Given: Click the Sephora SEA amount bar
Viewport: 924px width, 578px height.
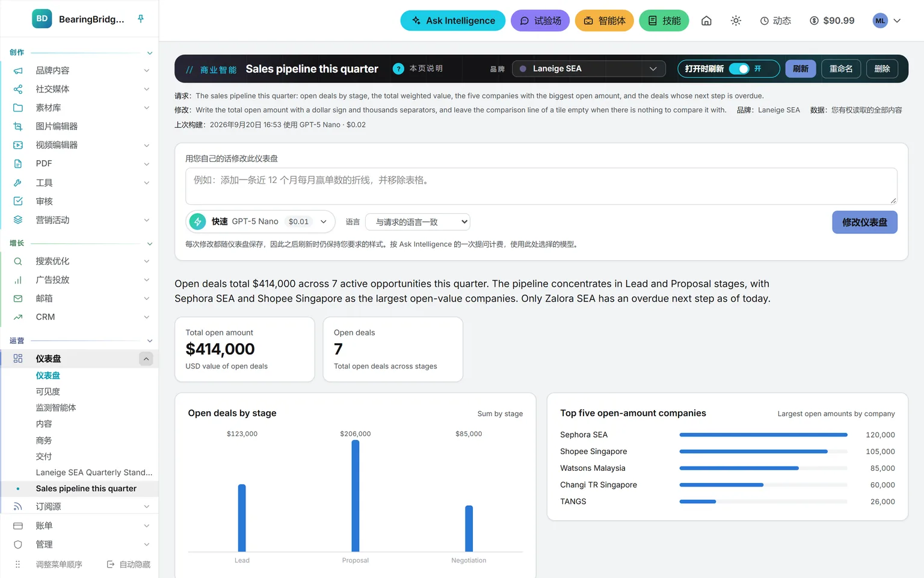Looking at the screenshot, I should pos(763,435).
